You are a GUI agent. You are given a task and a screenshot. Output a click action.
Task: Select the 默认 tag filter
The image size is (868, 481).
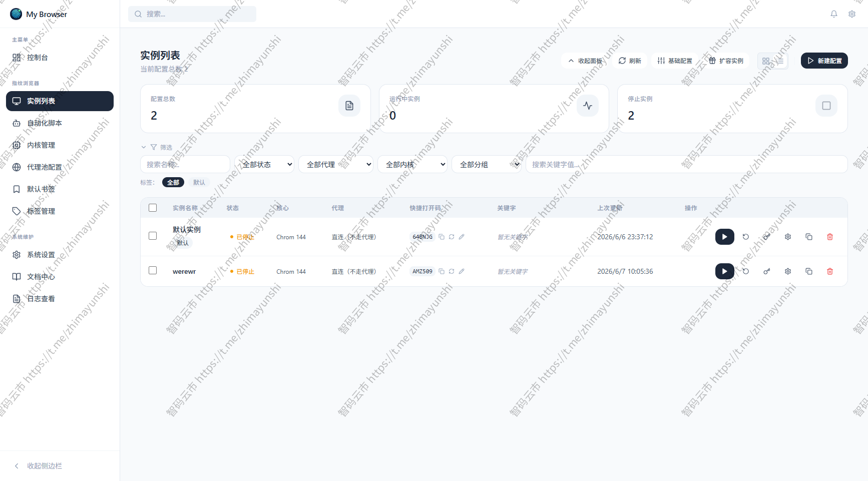pyautogui.click(x=199, y=182)
